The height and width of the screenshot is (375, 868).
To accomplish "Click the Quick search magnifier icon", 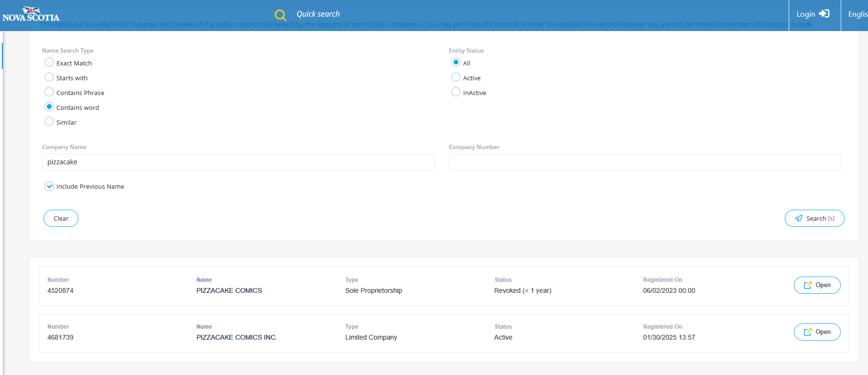I will point(281,15).
